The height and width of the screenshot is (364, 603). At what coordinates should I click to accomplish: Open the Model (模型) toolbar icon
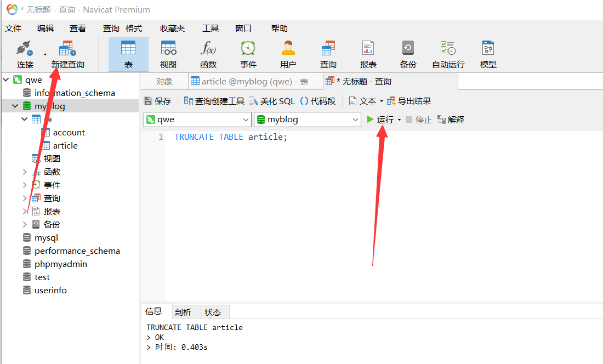click(x=488, y=54)
